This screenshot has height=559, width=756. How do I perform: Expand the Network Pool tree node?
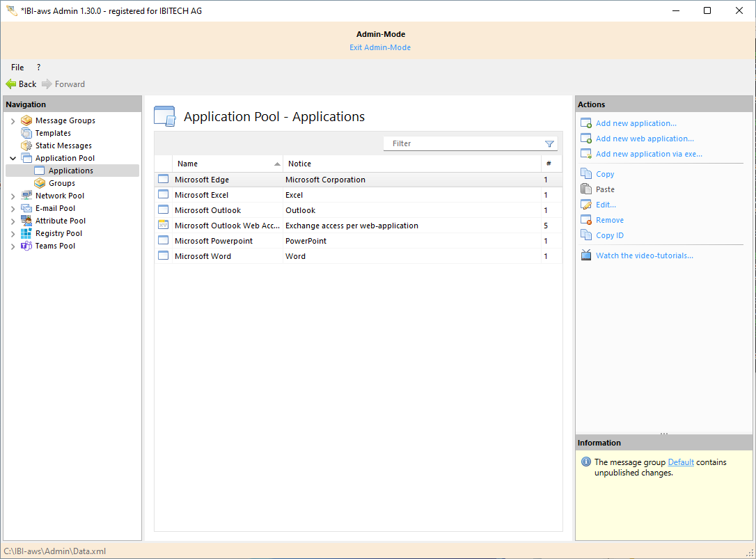13,196
